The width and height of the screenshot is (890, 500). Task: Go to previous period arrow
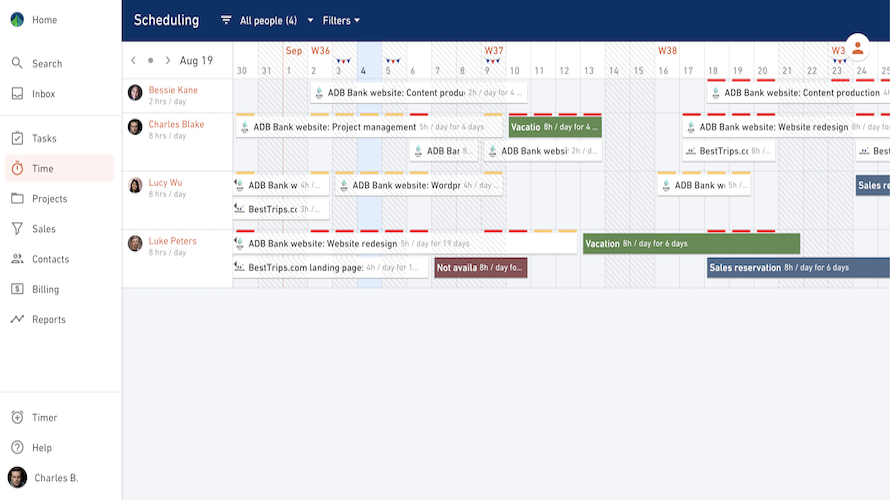133,60
